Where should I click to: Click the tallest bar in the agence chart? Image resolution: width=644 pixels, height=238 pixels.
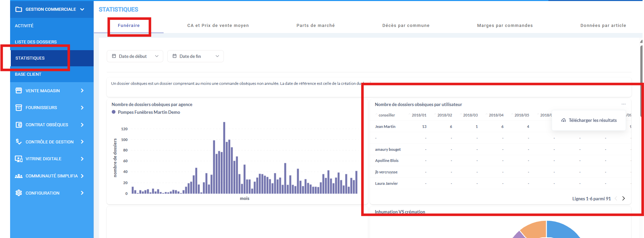click(224, 158)
